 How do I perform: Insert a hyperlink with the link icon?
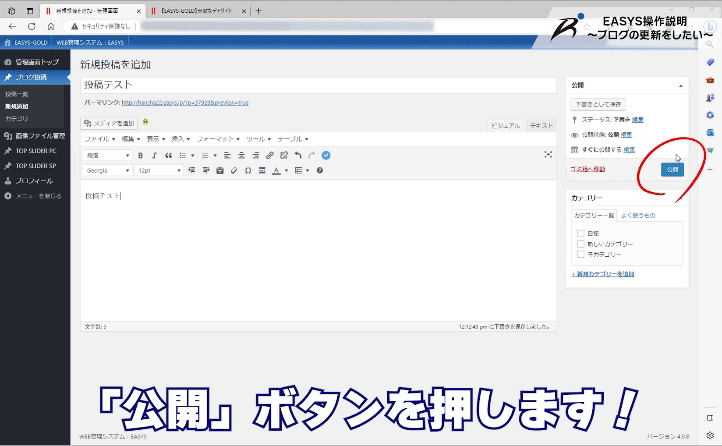click(270, 156)
